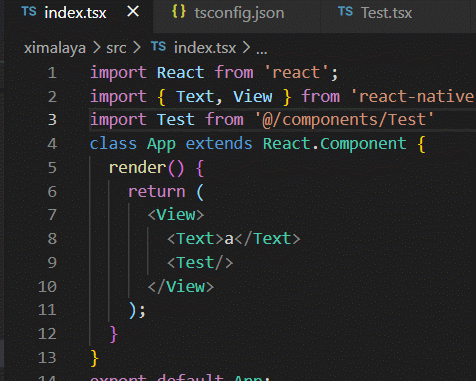476x381 pixels.
Task: Select ximalaya in the breadcrumb
Action: pyautogui.click(x=55, y=48)
